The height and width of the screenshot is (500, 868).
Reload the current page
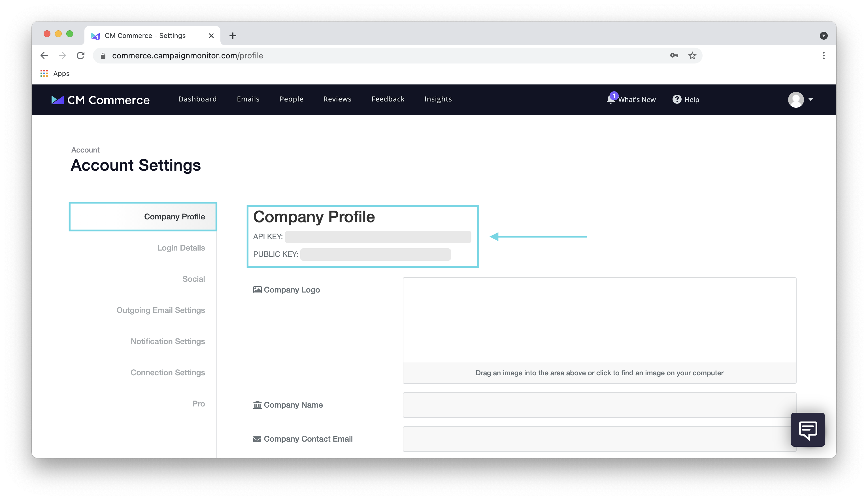pyautogui.click(x=81, y=55)
